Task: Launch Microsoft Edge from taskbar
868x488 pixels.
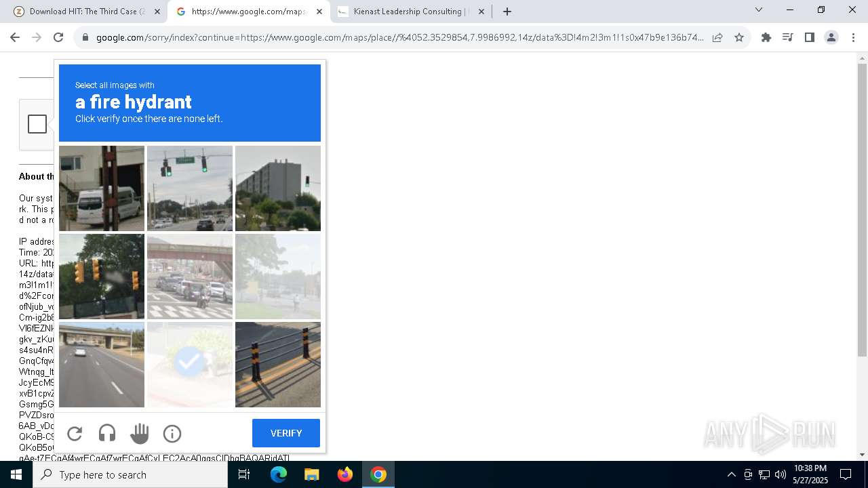Action: (279, 474)
